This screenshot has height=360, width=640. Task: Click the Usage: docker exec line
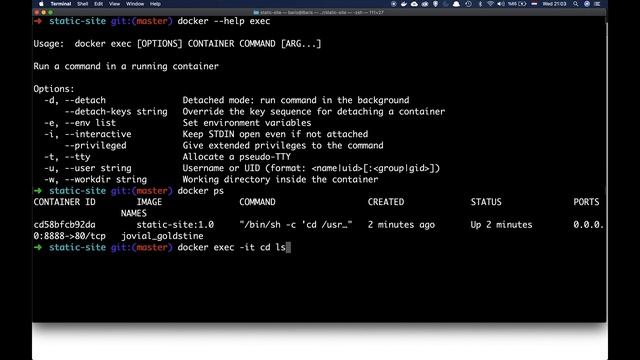pyautogui.click(x=177, y=43)
